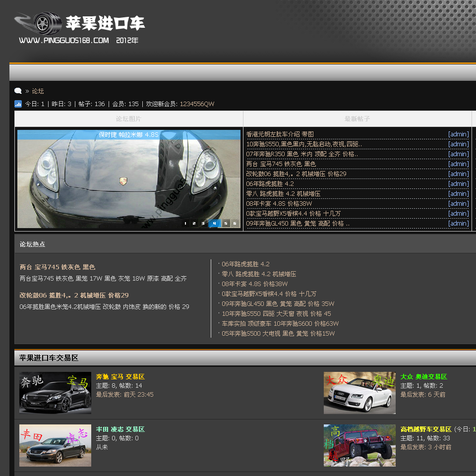Switch to the 论坛图片 tab header
The image size is (476, 476).
pos(129,119)
